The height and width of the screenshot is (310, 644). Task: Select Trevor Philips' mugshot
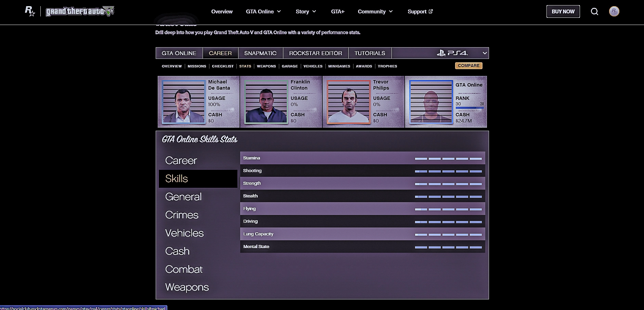[348, 102]
